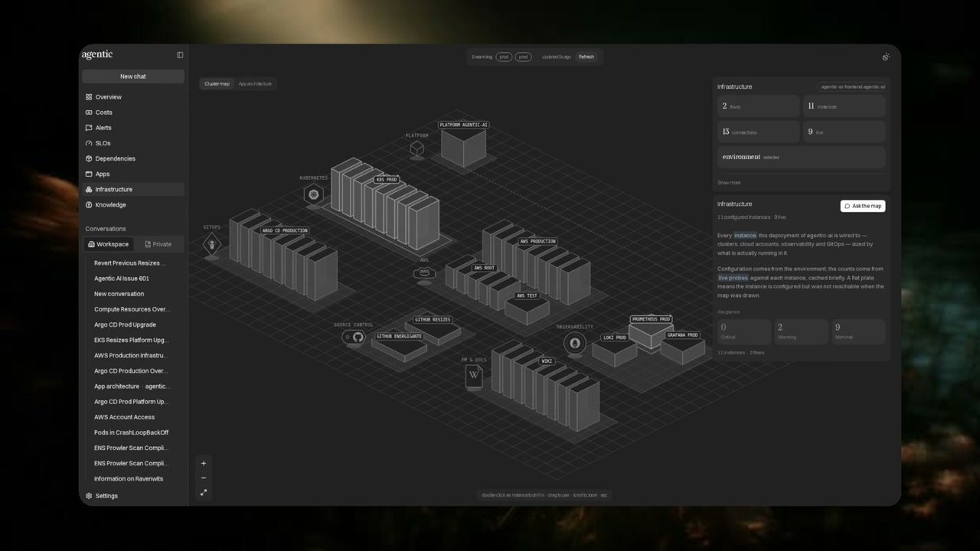
Task: Open the Infrastructure sidebar page
Action: pyautogui.click(x=133, y=189)
